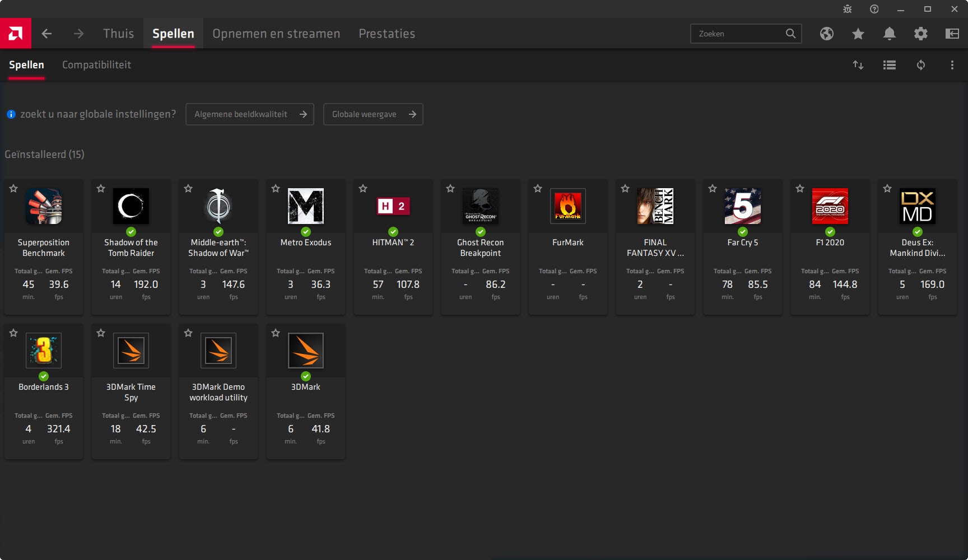The height and width of the screenshot is (560, 968).
Task: Go back with the left arrow
Action: coord(46,34)
